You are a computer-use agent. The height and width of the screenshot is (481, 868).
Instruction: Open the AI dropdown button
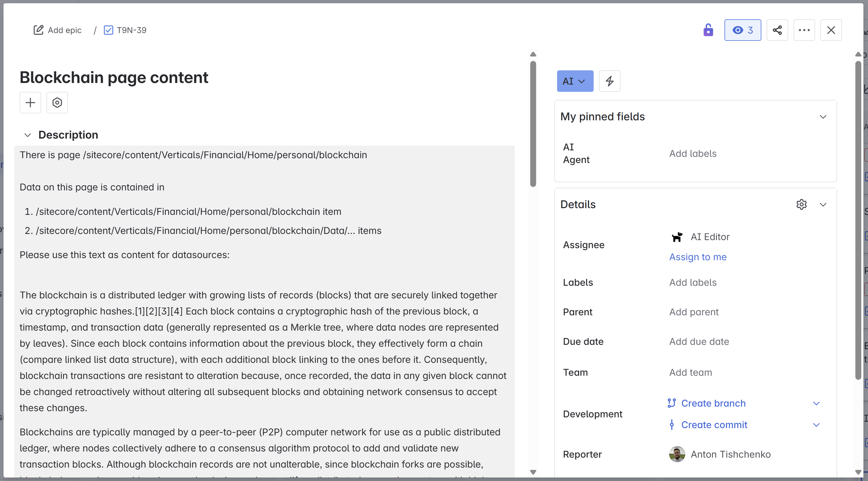pos(575,81)
